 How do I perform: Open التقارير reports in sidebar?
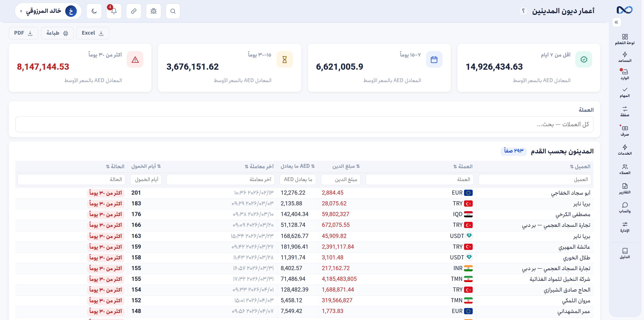click(x=625, y=189)
